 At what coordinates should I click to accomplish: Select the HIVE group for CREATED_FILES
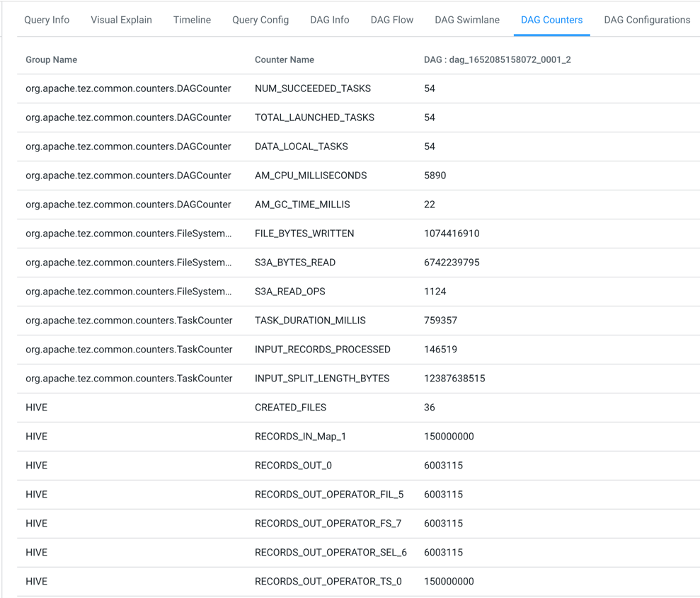36,407
